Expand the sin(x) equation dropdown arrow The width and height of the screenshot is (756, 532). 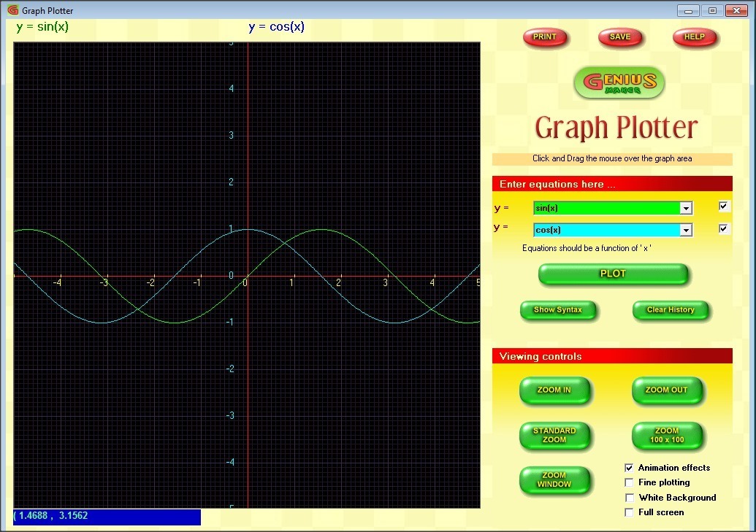tap(686, 208)
